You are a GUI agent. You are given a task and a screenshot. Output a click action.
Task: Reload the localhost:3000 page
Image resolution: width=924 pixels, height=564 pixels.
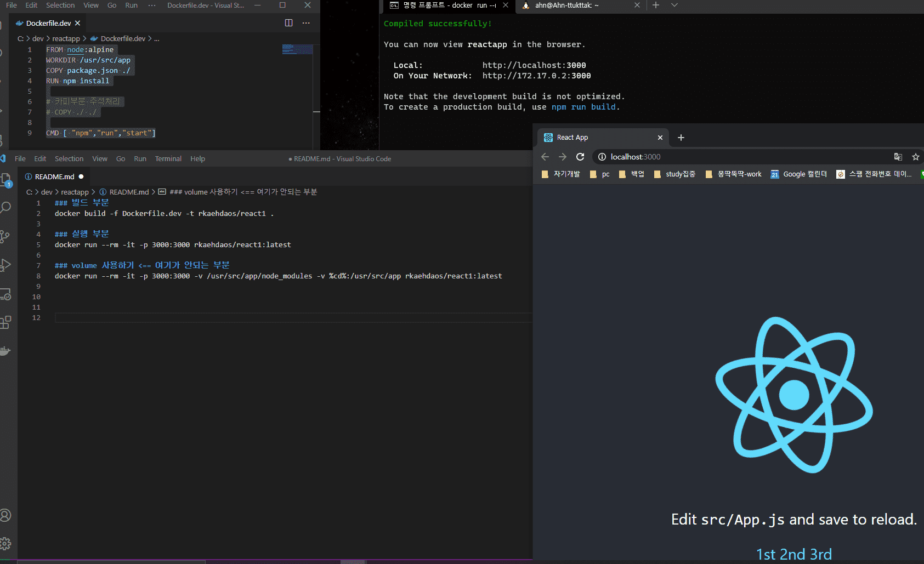pyautogui.click(x=580, y=157)
